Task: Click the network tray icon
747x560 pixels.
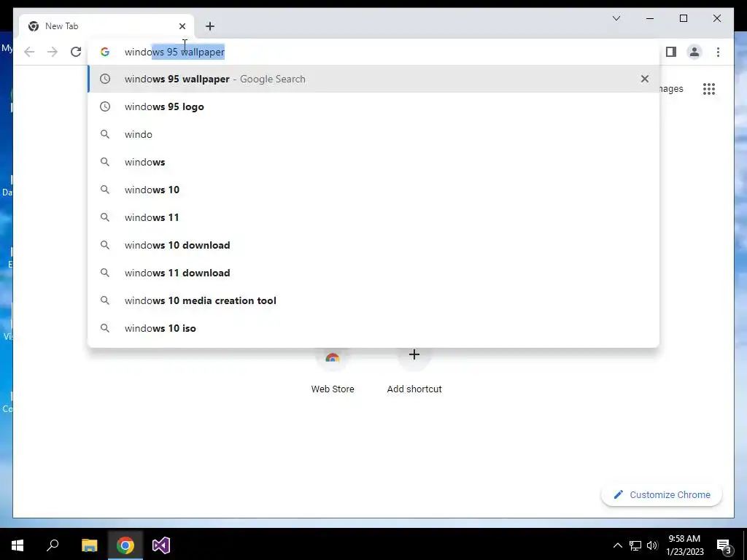Action: [635, 545]
